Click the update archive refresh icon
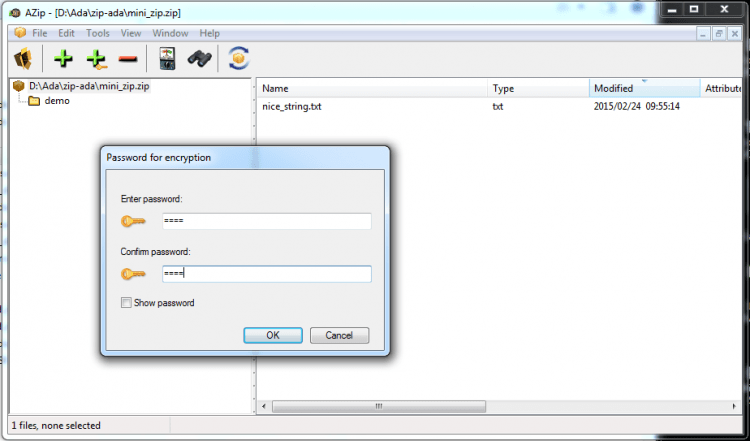 (x=239, y=59)
